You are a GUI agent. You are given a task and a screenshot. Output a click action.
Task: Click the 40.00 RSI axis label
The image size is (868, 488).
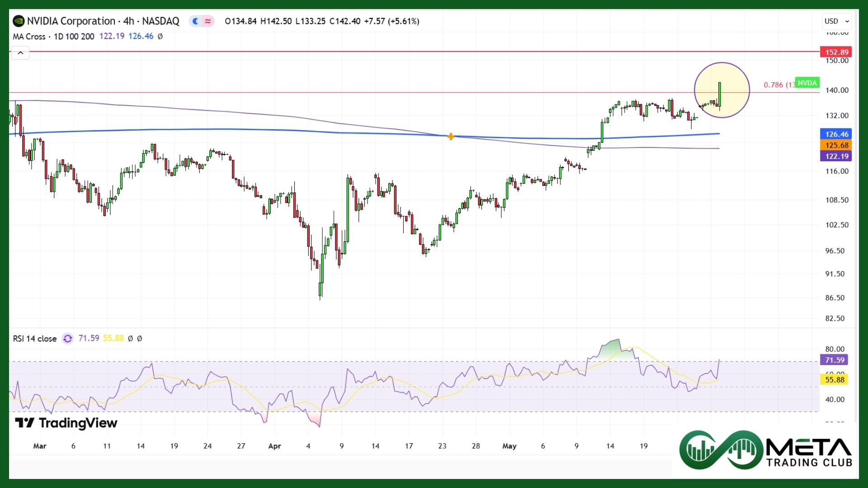[835, 399]
